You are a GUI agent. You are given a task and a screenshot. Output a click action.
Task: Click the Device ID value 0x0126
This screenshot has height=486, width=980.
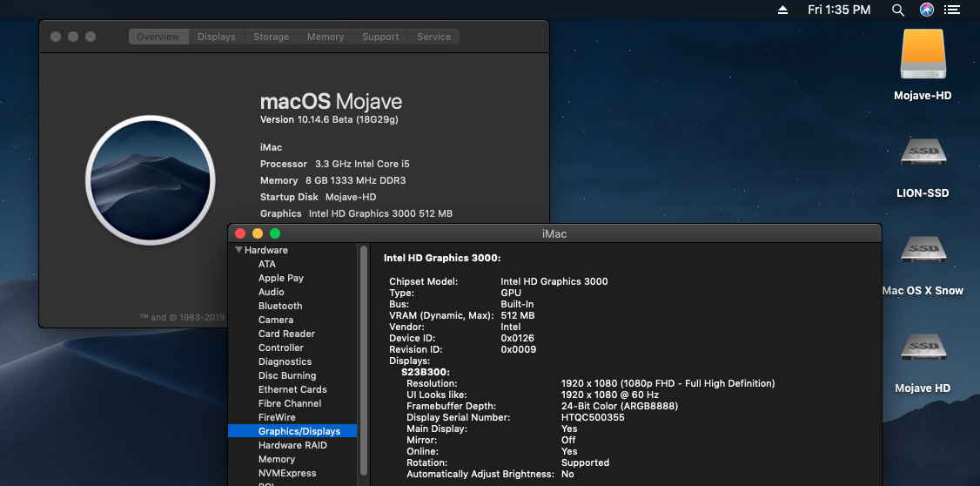518,338
